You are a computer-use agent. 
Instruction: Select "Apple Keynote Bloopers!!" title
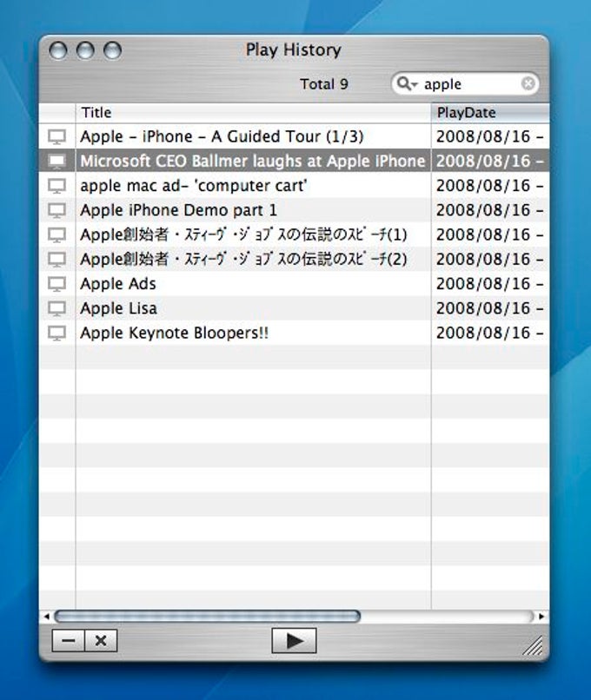[x=174, y=333]
